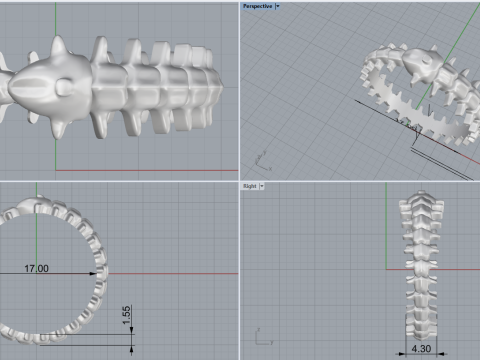This screenshot has width=480, height=360.
Task: Select the 4.30 width dimension text
Action: click(421, 349)
